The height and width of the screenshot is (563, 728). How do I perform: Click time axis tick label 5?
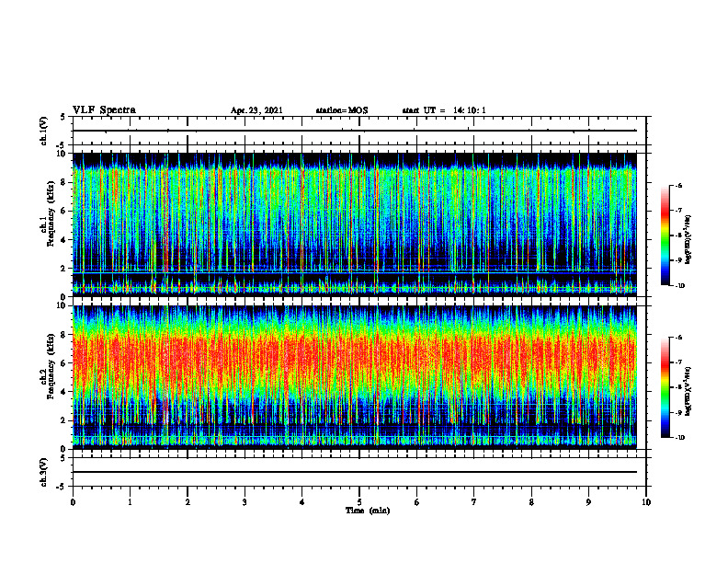tap(359, 502)
